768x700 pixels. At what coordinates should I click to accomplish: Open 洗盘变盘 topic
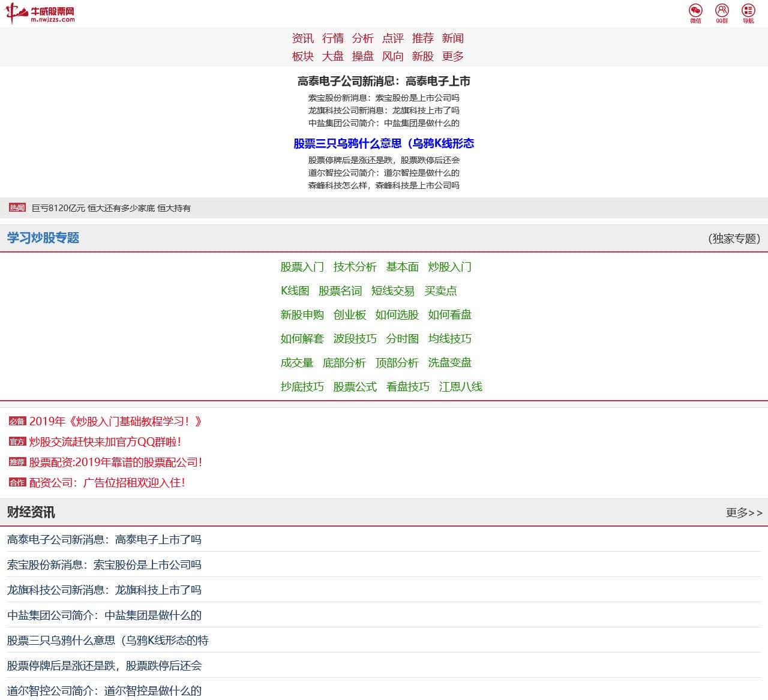[x=450, y=363]
